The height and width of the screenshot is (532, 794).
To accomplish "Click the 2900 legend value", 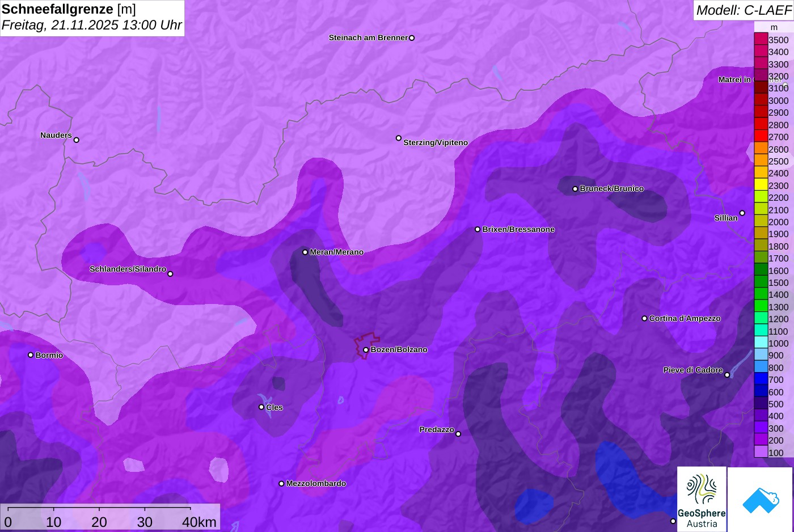I will [x=779, y=112].
